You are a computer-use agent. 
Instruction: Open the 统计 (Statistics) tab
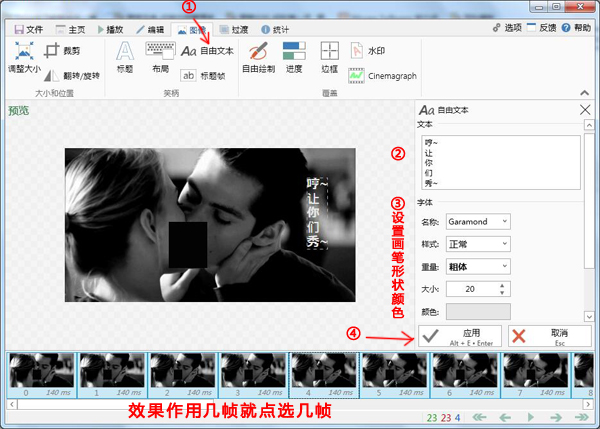tap(275, 29)
